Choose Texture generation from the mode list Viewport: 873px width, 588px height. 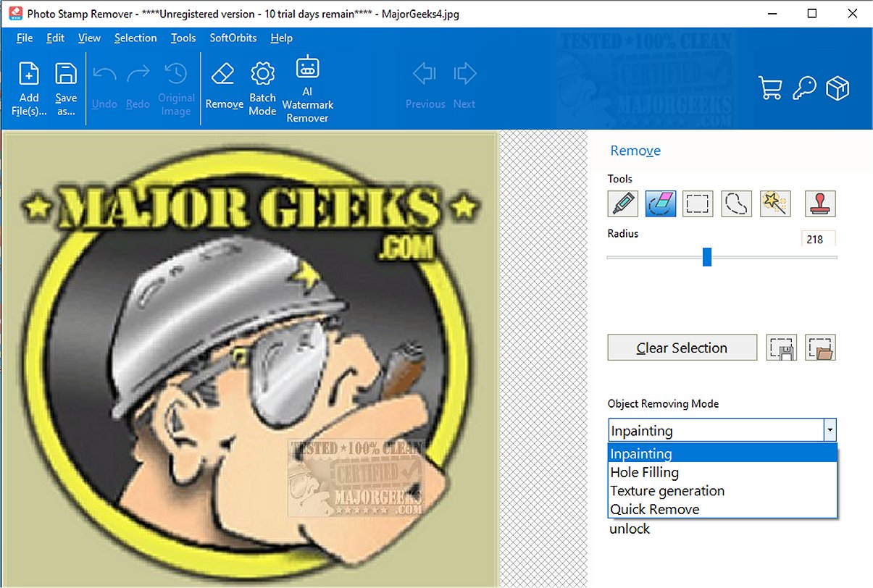[x=723, y=491]
